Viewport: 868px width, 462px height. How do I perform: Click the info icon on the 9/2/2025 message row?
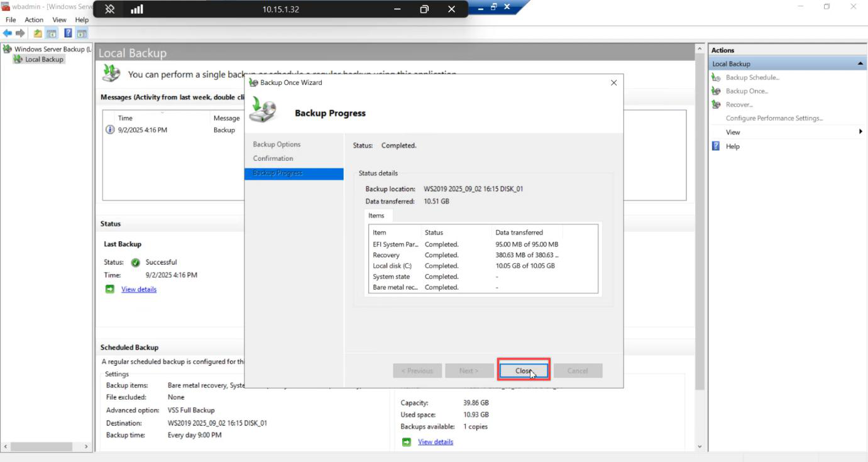110,130
